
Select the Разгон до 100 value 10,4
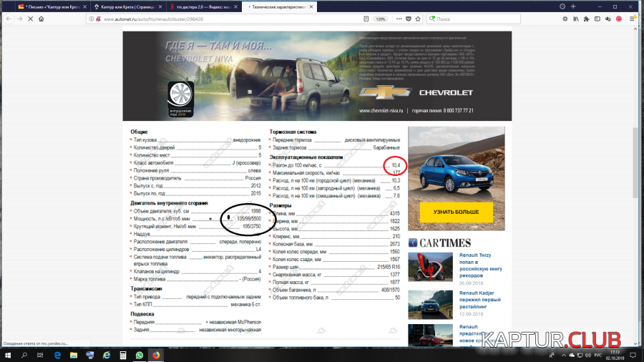(x=396, y=165)
